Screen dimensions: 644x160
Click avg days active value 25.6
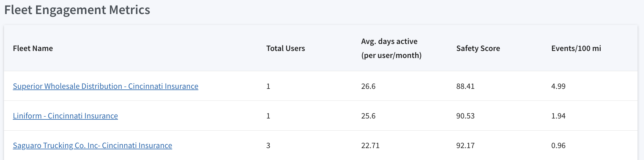coord(368,116)
